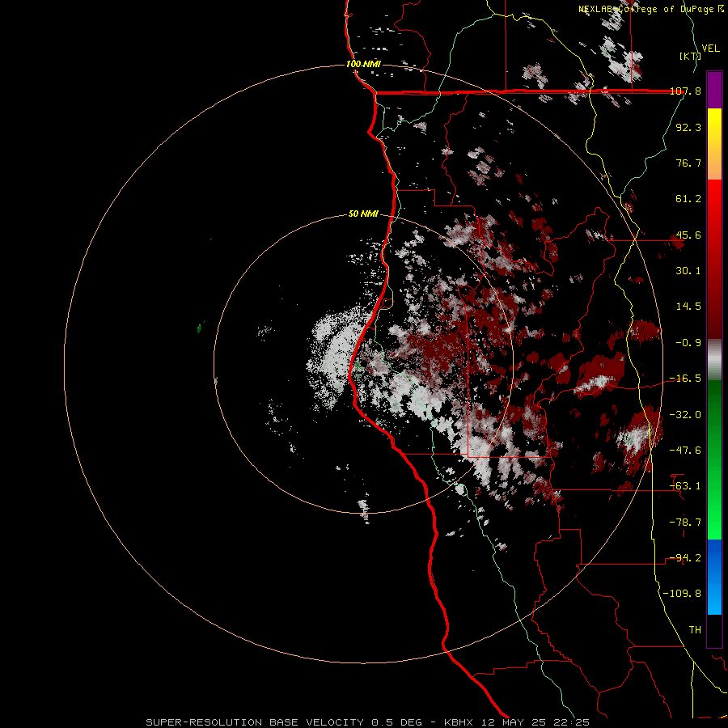The image size is (728, 728).
Task: Select the 61.2 scale value
Action: [688, 199]
